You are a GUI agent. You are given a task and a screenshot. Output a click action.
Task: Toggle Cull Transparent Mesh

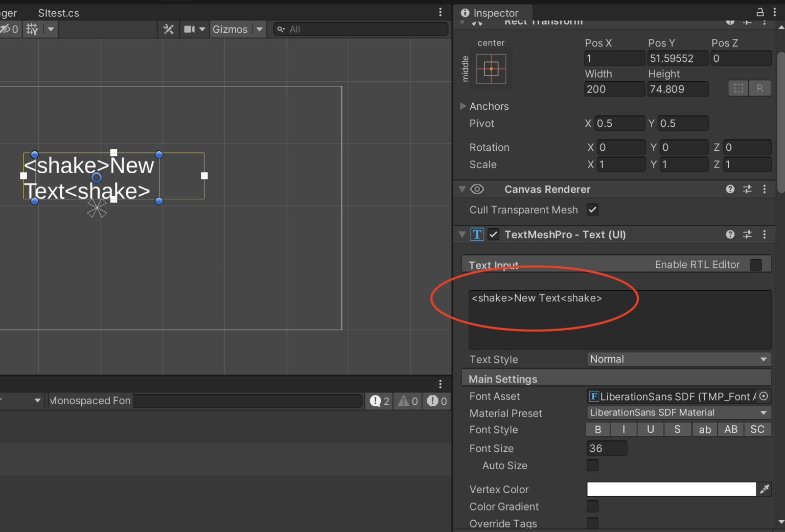point(592,210)
